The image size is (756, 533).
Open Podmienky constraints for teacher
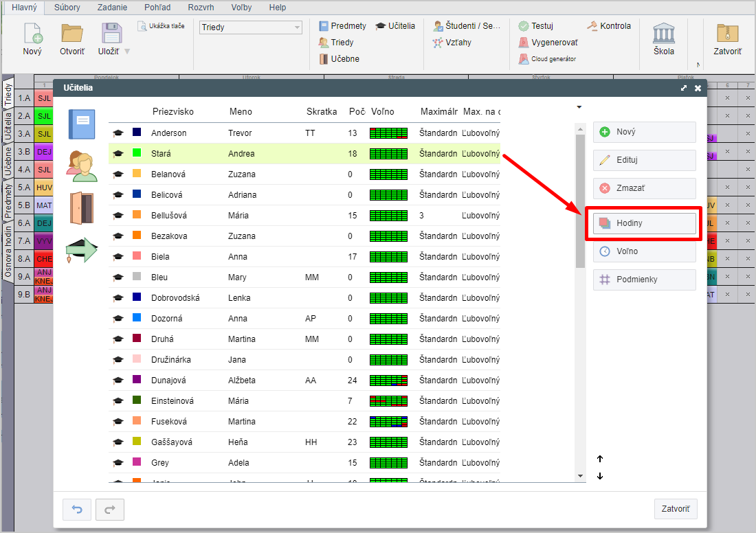tap(644, 280)
